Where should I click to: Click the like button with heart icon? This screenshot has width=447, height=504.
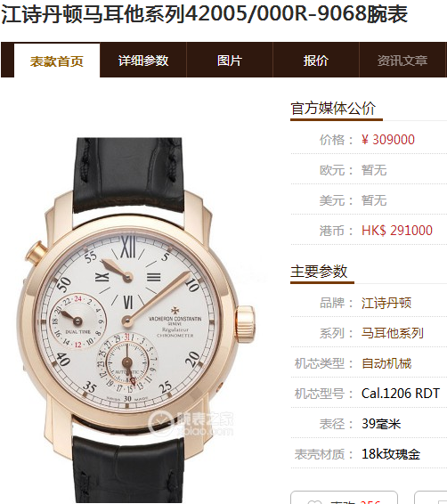(344, 498)
